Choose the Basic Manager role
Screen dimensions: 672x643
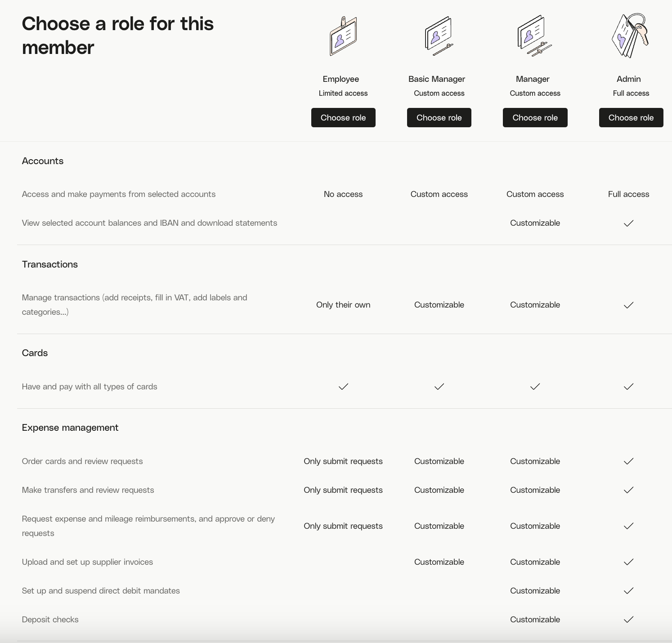click(439, 118)
